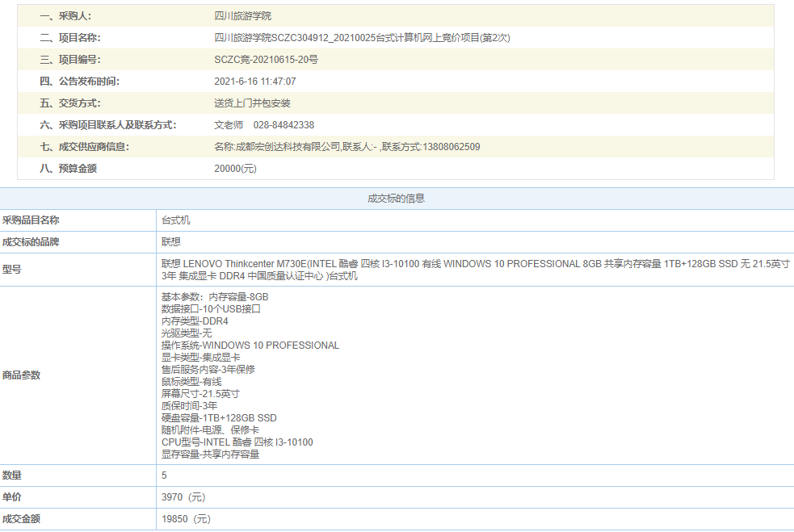
Task: Click parameter line 硬盘容量-1TB+128GB SSD
Action: point(219,418)
